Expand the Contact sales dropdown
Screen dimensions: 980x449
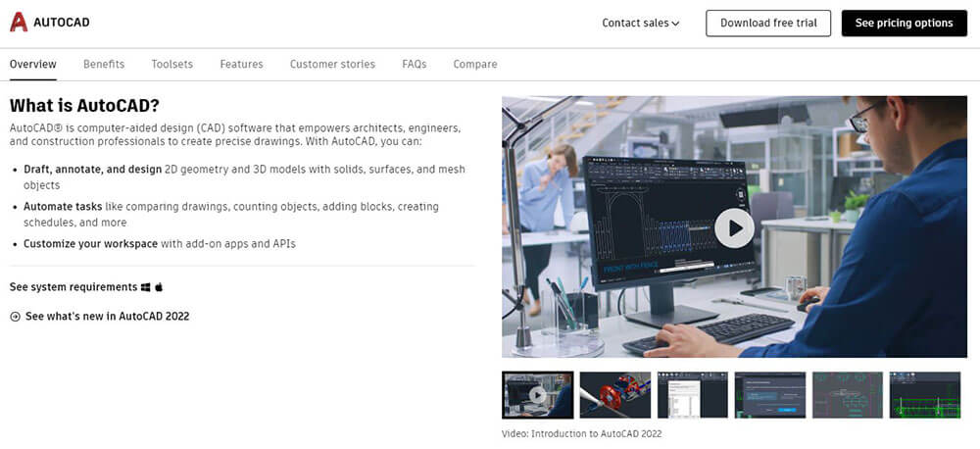coord(640,24)
